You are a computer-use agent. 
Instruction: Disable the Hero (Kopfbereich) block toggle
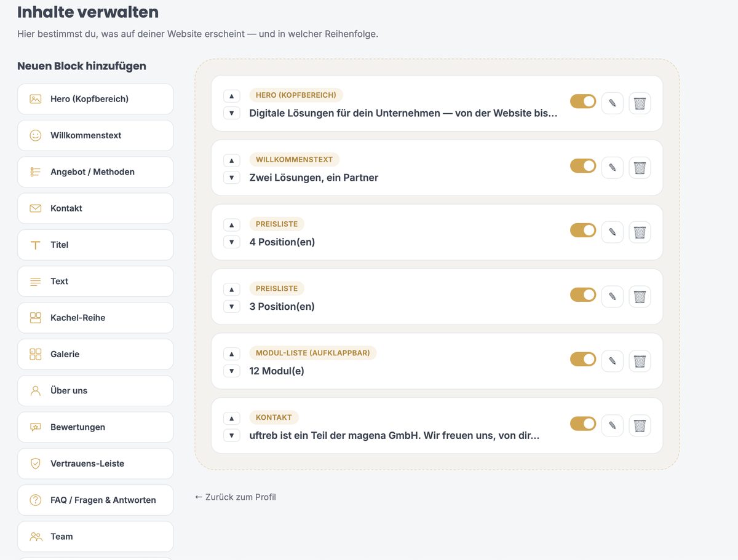(x=583, y=101)
